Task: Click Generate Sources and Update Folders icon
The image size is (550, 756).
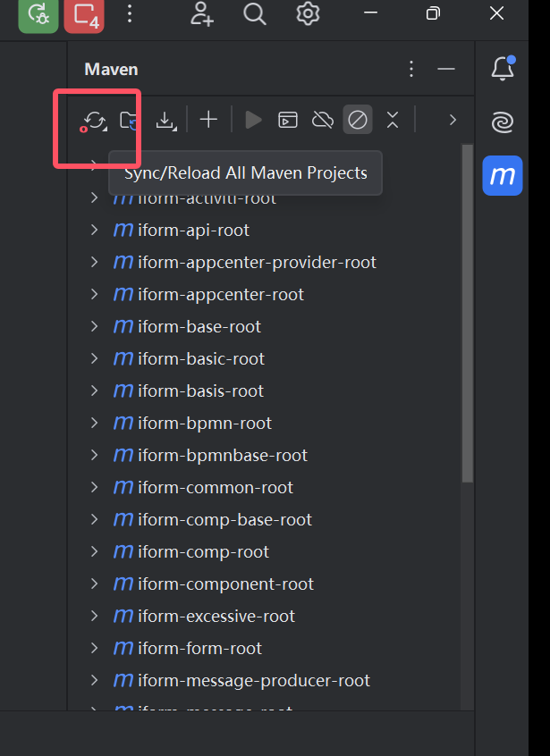Action: (x=130, y=120)
